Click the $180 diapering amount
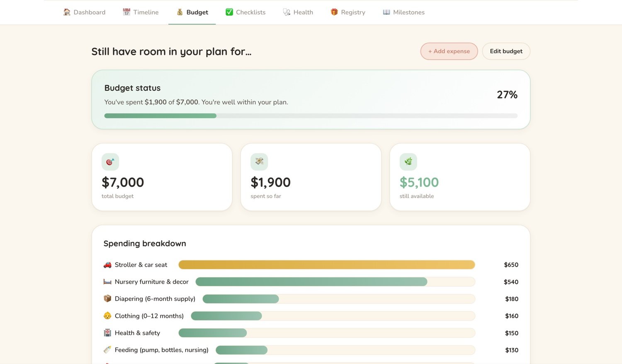This screenshot has width=622, height=364. (512, 299)
